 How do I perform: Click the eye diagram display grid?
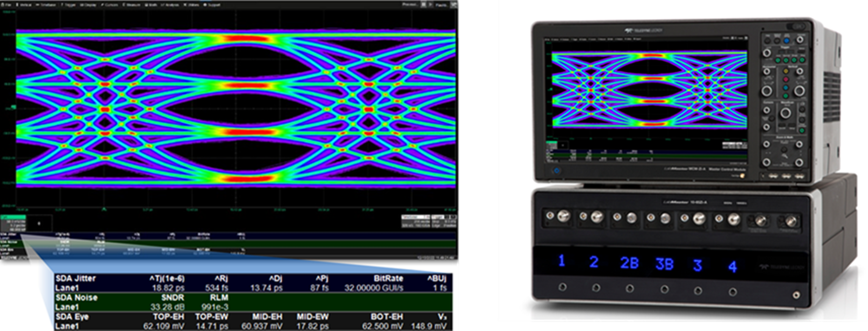point(236,109)
